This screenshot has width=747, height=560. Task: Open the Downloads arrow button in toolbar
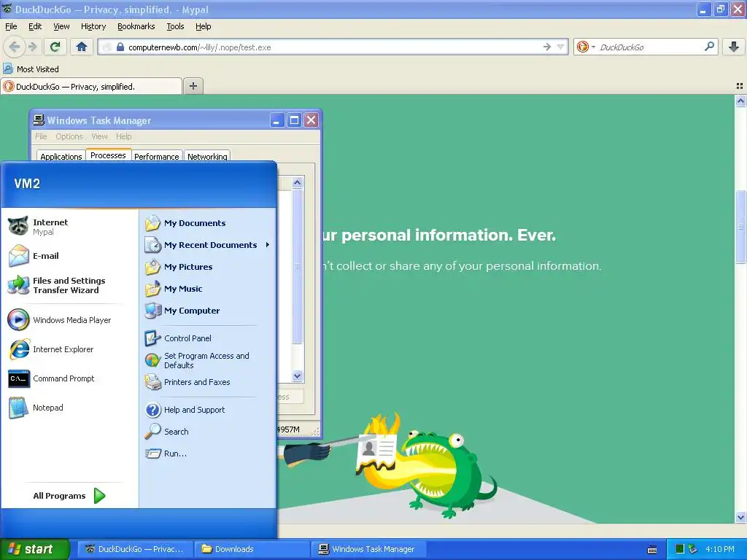tap(734, 47)
